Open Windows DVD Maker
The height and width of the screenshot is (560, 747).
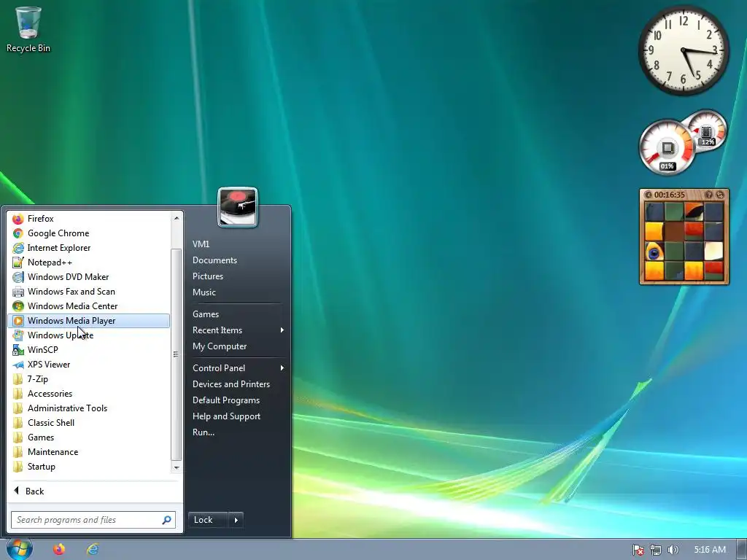(x=88, y=277)
